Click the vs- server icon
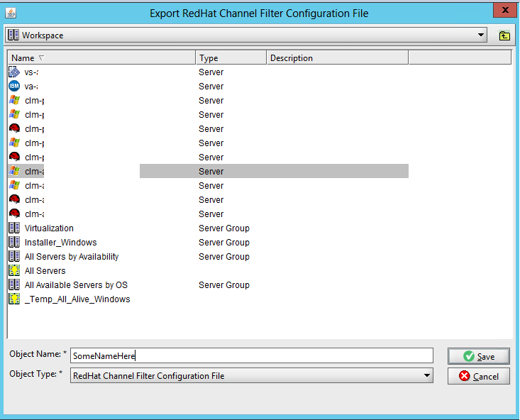Viewport: 520px width, 420px height. pos(14,72)
